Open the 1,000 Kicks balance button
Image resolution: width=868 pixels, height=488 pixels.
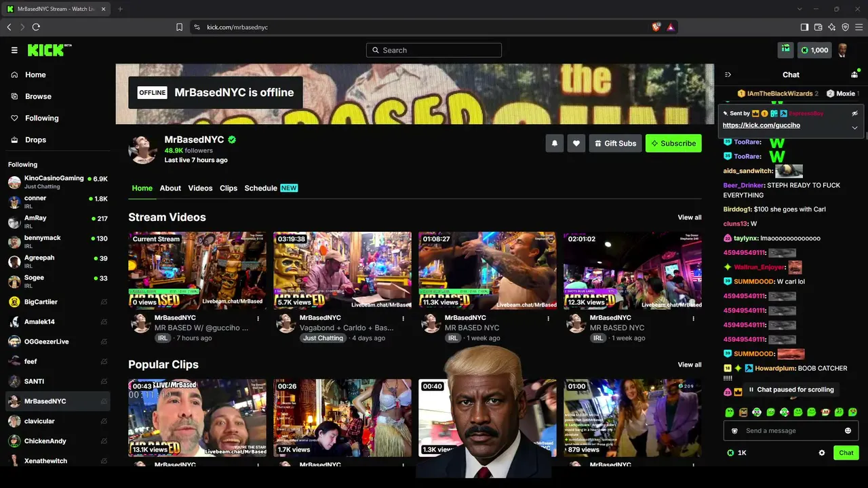pos(814,50)
